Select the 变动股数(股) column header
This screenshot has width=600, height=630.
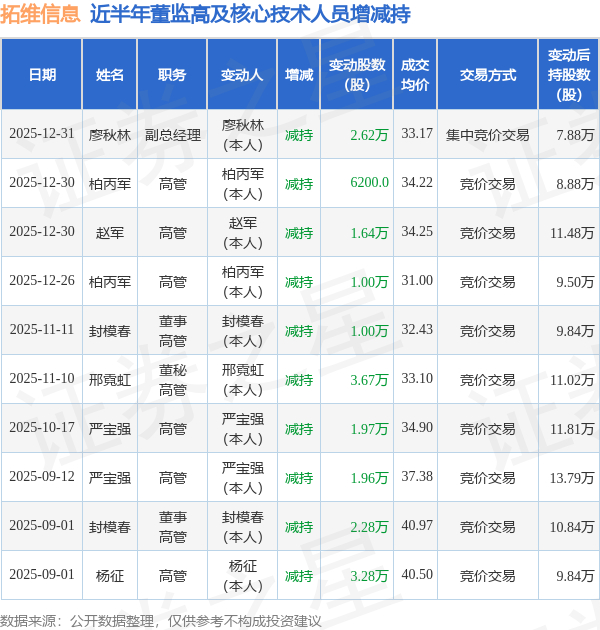[x=357, y=75]
